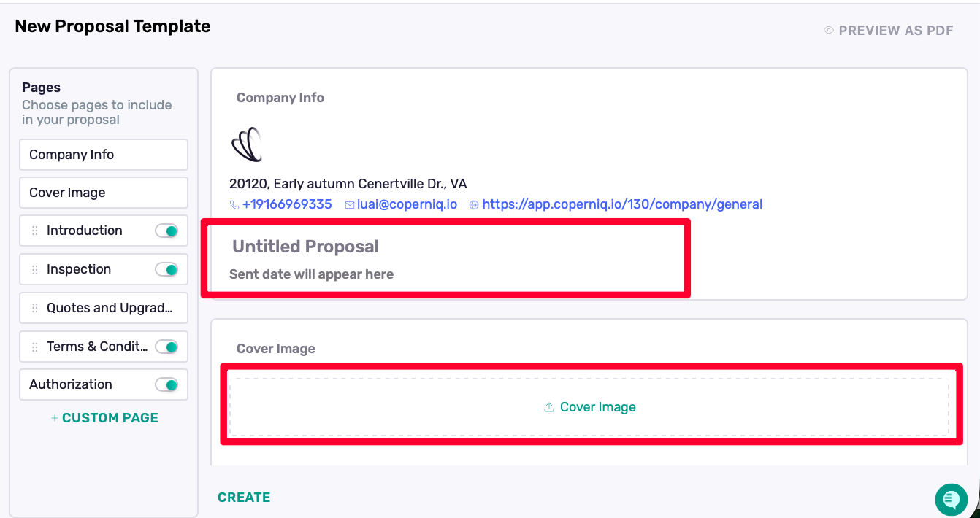Turn off the Inspection page toggle
Viewport: 980px width, 518px height.
click(x=166, y=269)
